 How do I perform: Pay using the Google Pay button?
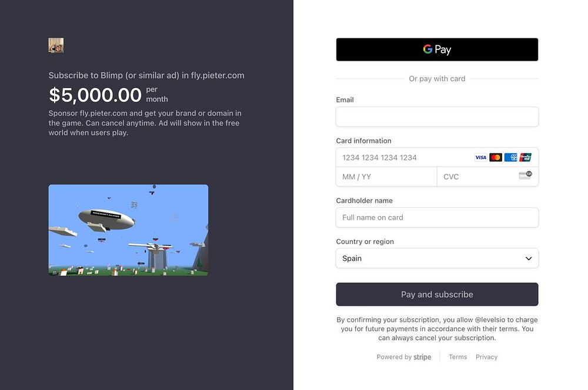coord(437,49)
